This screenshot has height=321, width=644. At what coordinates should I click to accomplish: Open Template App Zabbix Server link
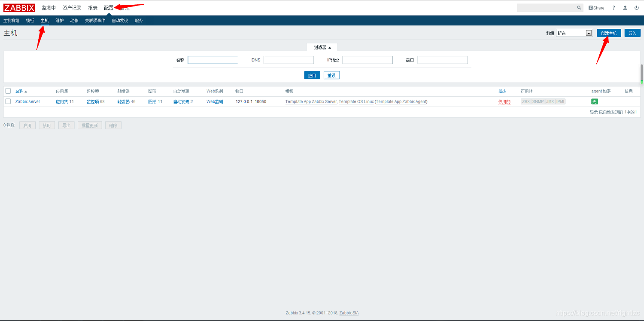311,102
